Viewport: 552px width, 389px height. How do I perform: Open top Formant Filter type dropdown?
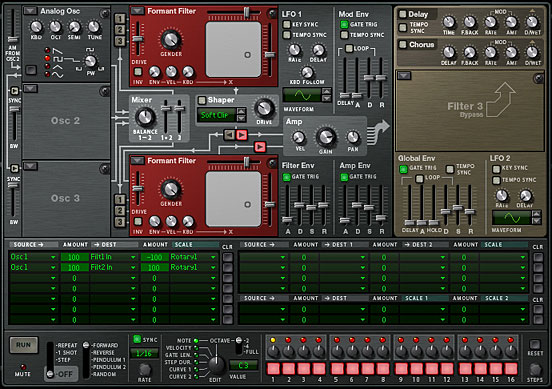(x=137, y=11)
